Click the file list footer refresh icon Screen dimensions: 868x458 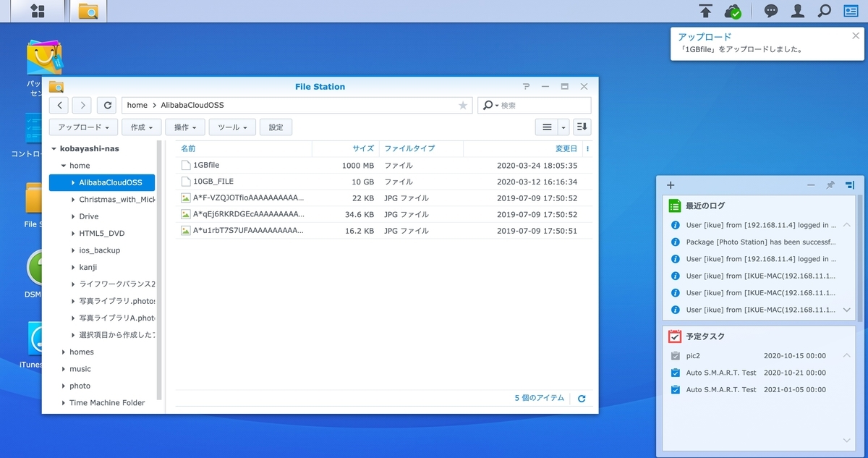pos(582,399)
